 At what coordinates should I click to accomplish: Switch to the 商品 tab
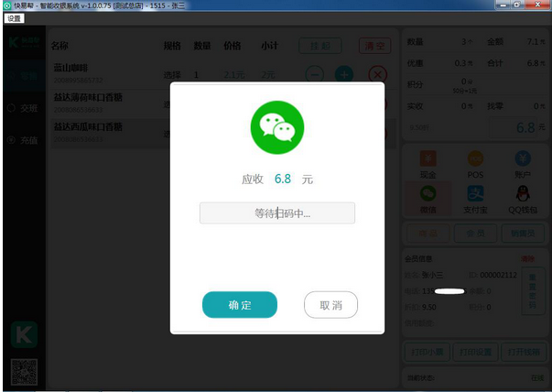[x=428, y=234]
